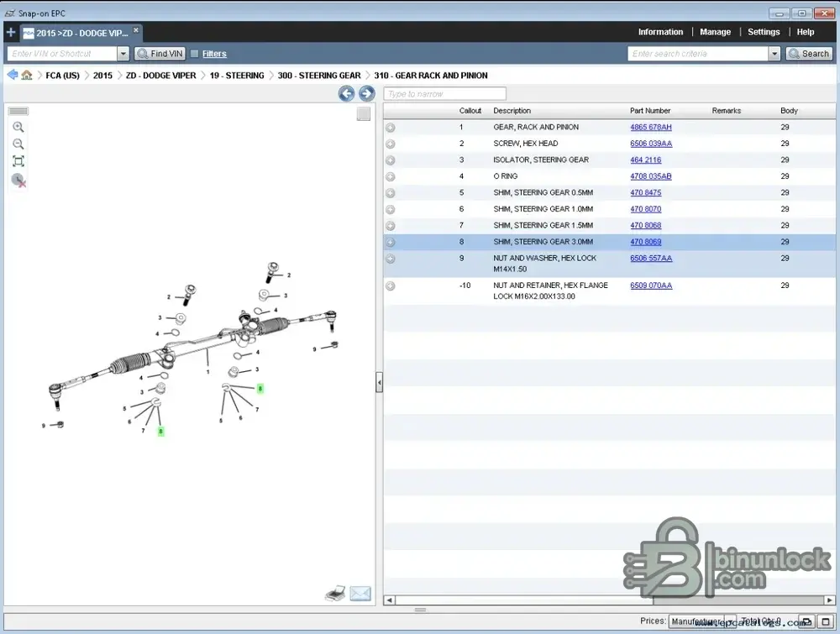Screen dimensions: 840x634
Task: Focus the Enter VIN or Shortcut field
Action: pos(62,54)
